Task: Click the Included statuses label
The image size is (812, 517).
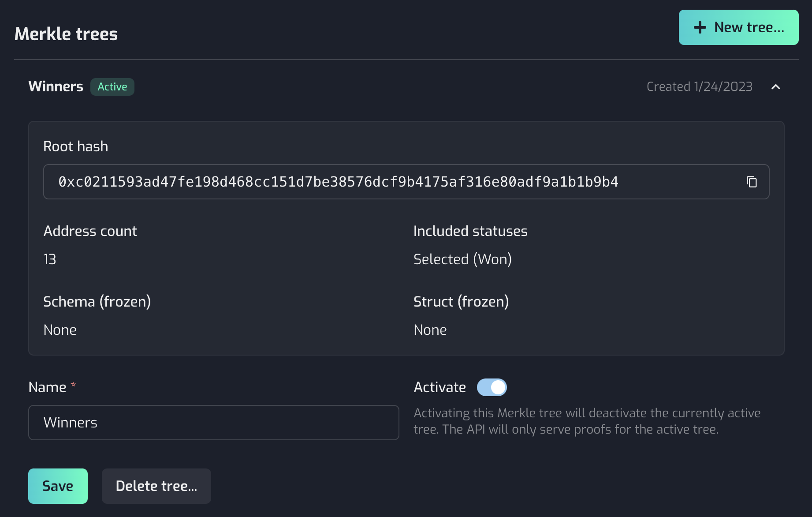Action: [x=470, y=231]
